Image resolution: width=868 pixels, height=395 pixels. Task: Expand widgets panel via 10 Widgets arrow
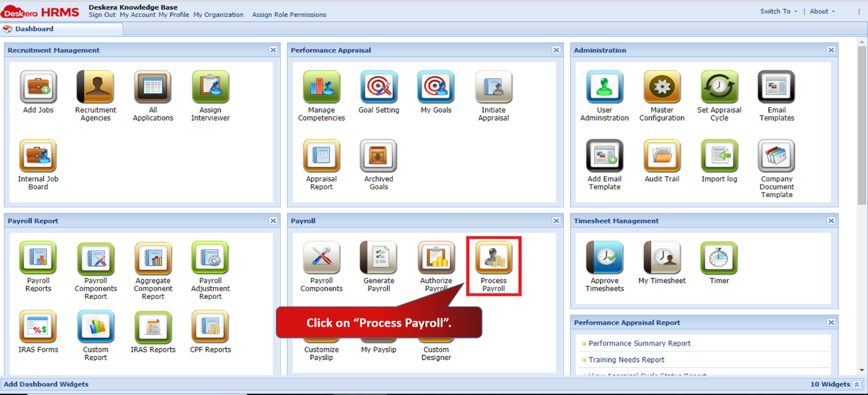coord(857,384)
